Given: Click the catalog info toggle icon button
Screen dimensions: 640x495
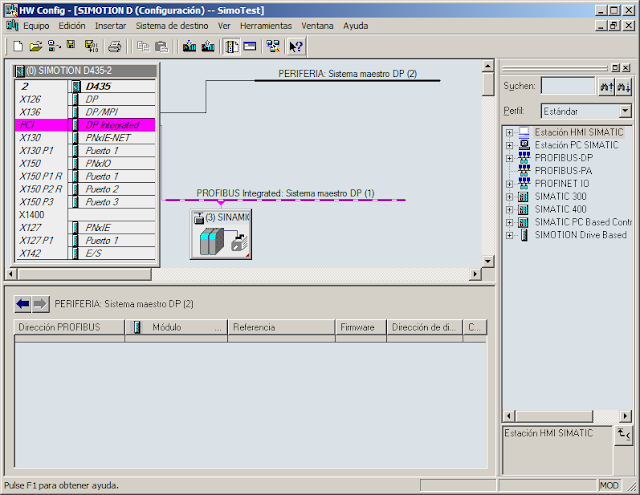Looking at the screenshot, I should click(x=623, y=435).
